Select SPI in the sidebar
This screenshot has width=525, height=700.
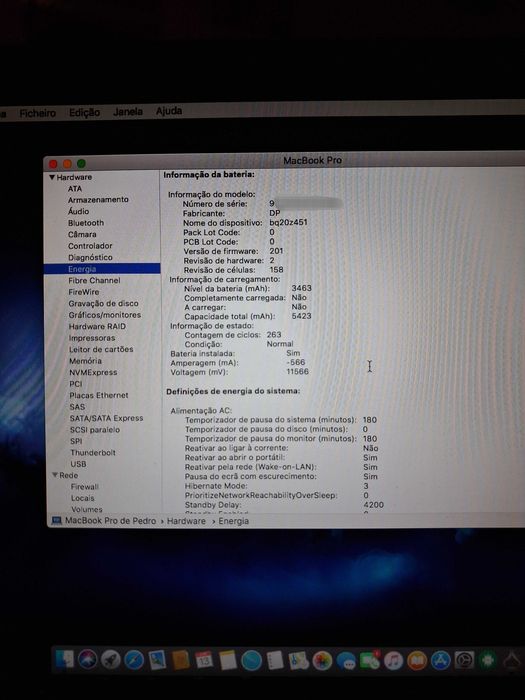76,441
